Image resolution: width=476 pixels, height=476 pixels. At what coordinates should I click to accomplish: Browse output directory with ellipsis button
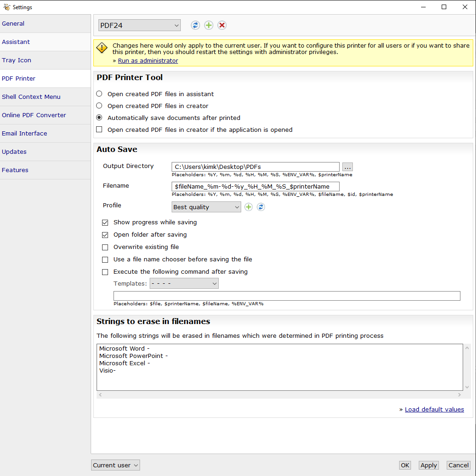347,167
